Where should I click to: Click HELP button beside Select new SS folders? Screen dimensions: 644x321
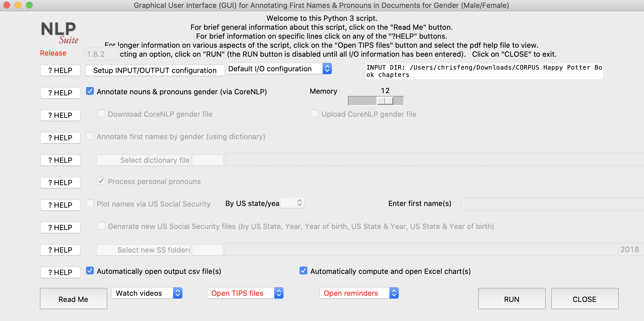(60, 250)
